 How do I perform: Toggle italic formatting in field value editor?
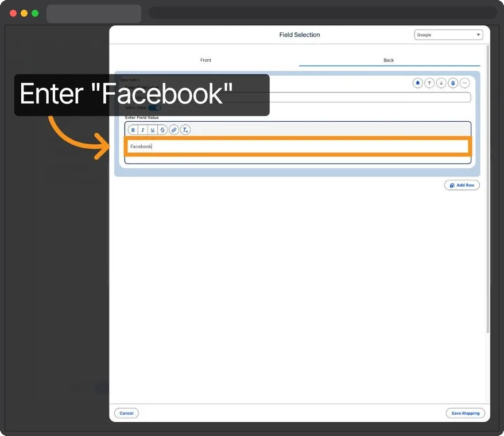click(142, 130)
